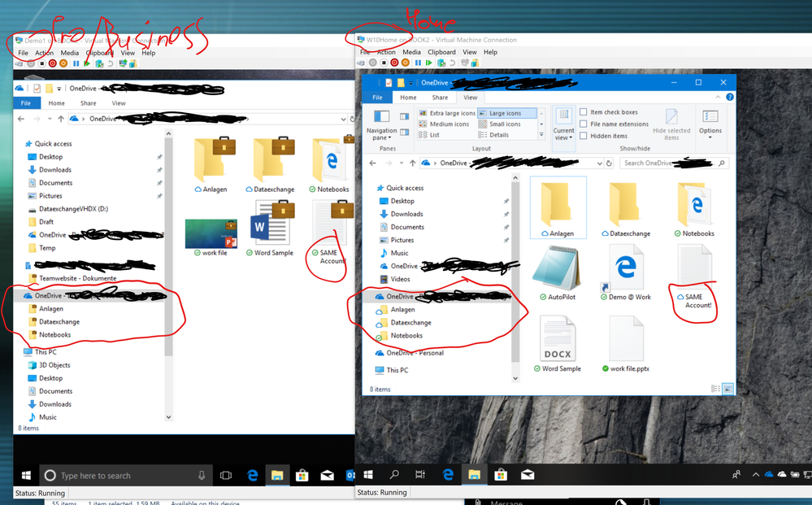
Task: Click Back arrow in W10Home Explorer
Action: click(373, 163)
